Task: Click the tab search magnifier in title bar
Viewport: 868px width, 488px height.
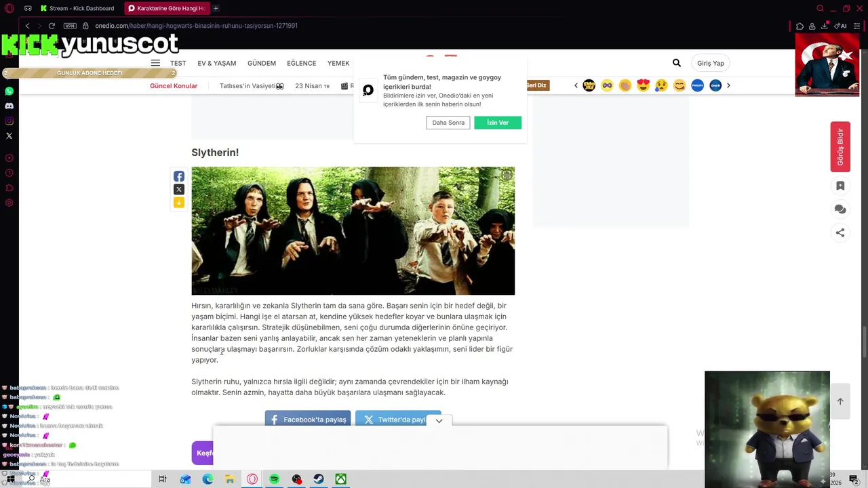Action: pyautogui.click(x=820, y=8)
